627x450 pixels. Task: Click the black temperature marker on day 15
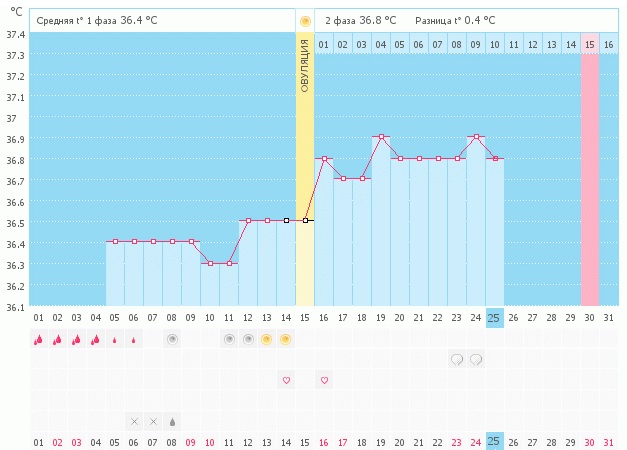(305, 220)
